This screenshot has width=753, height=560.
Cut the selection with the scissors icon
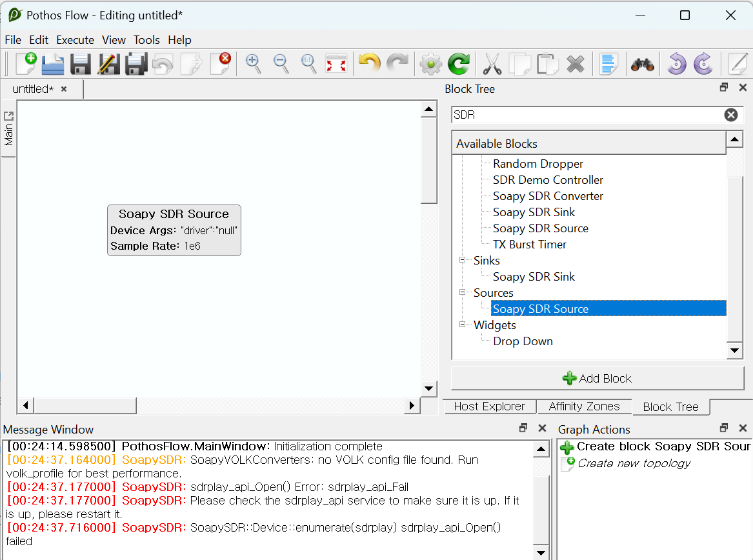492,64
